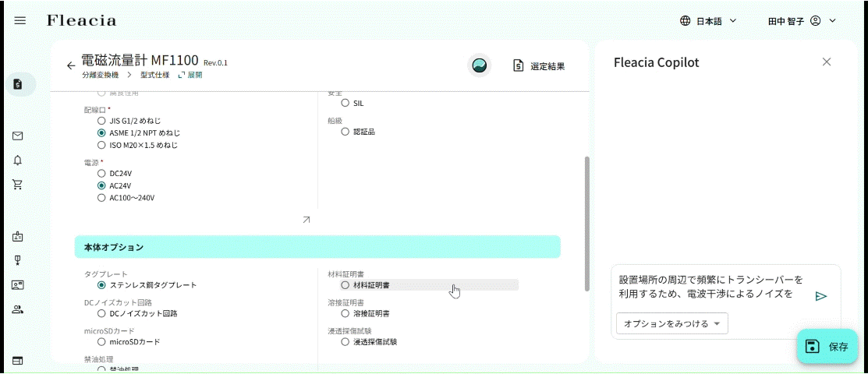Select the 材料証明書 radio option
This screenshot has width=868, height=374.
point(345,285)
